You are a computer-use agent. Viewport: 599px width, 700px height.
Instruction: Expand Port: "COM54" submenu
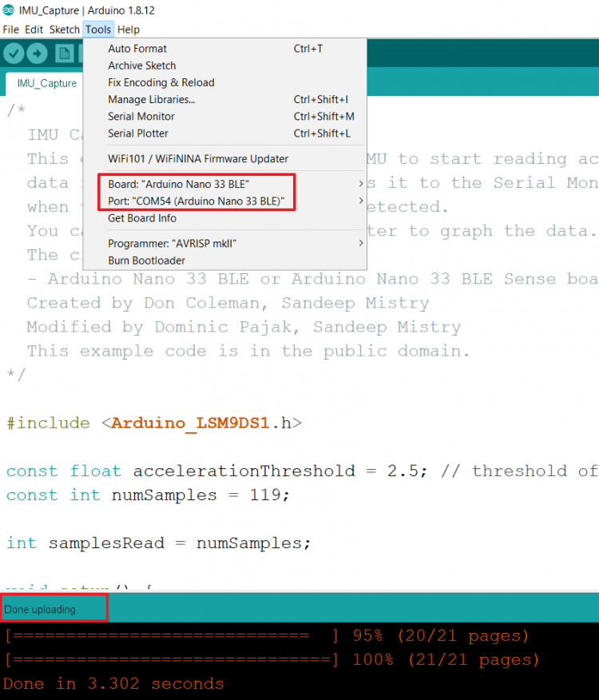(x=225, y=201)
